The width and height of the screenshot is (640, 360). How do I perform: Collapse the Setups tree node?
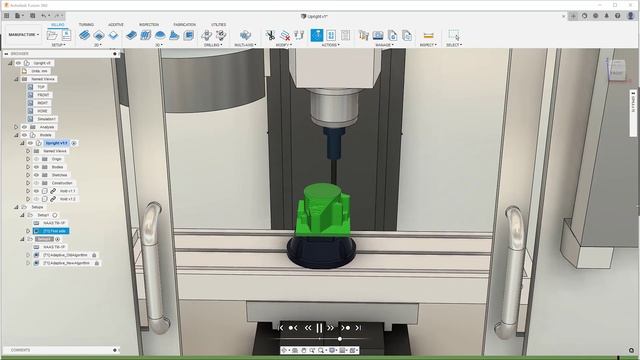pyautogui.click(x=16, y=207)
